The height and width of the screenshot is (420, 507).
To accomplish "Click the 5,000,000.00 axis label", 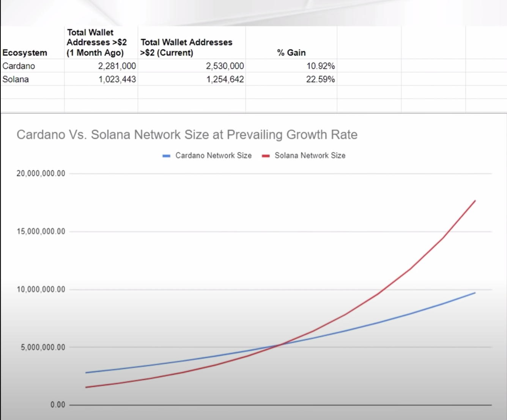I will point(43,347).
